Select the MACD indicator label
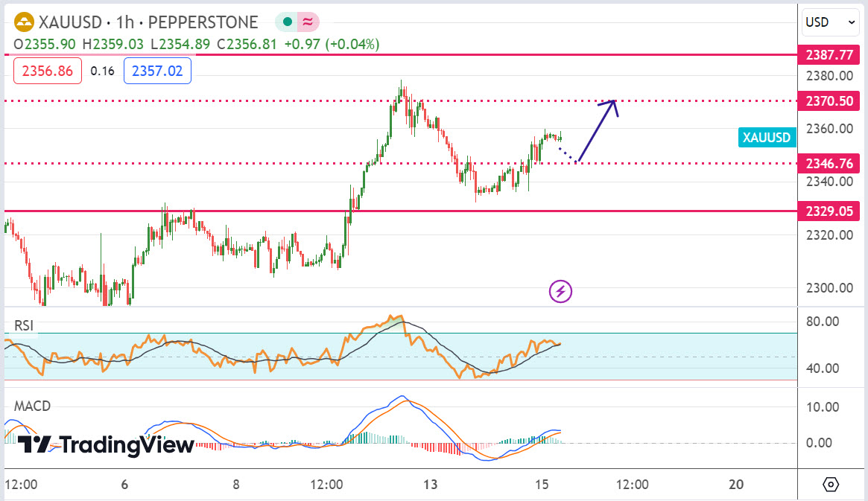 31,406
